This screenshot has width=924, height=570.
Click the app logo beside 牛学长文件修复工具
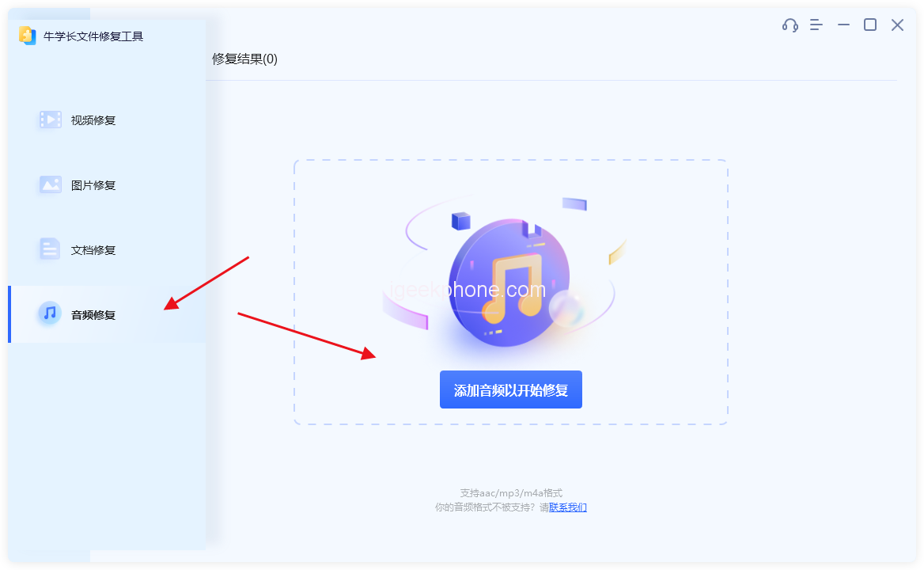point(27,36)
